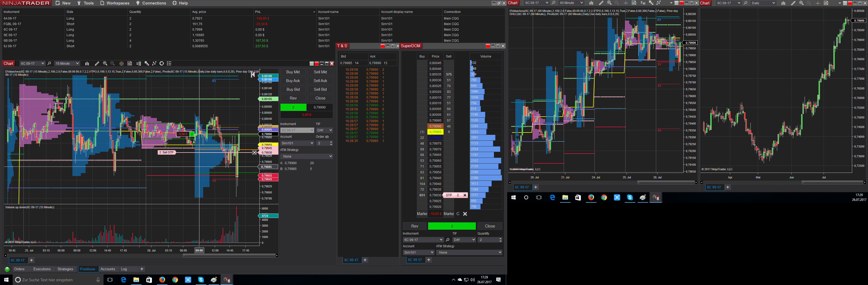Open drawing tools pencil in Daily chart
The height and width of the screenshot is (285, 868).
tap(793, 3)
